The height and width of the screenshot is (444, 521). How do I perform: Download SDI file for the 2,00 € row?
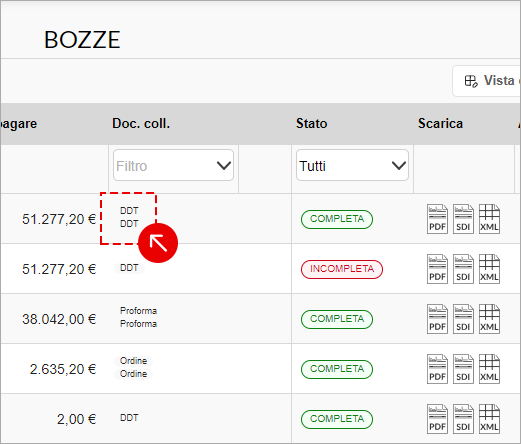[x=463, y=419]
